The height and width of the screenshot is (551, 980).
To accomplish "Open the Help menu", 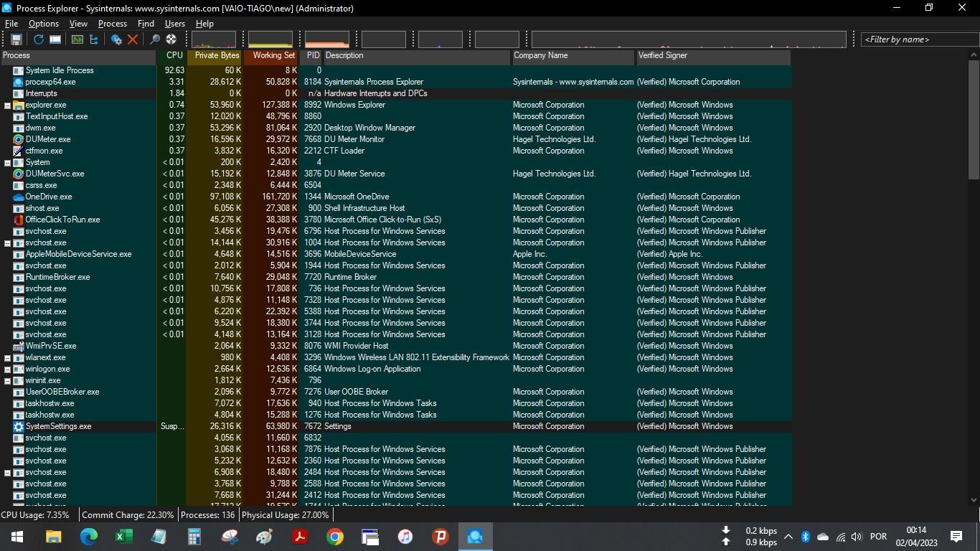I will coord(204,24).
